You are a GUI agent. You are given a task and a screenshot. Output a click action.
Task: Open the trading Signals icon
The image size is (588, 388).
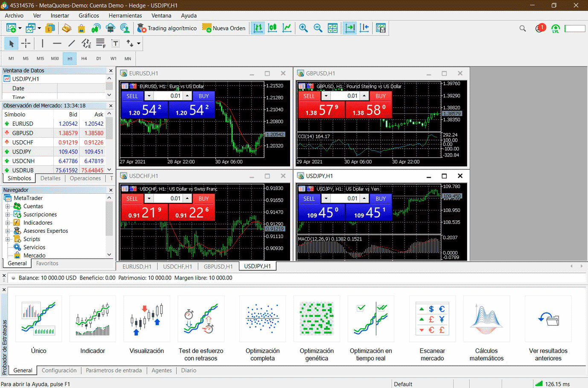[x=96, y=28]
